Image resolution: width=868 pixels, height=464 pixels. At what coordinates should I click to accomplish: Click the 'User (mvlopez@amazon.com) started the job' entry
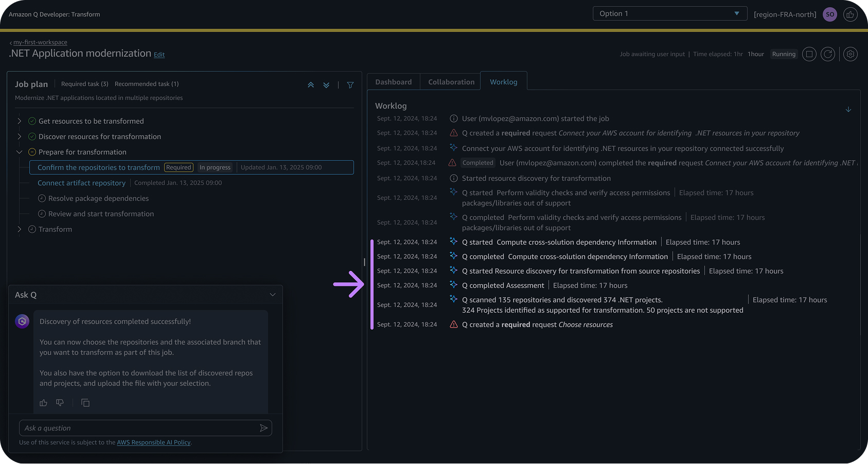[x=536, y=118]
